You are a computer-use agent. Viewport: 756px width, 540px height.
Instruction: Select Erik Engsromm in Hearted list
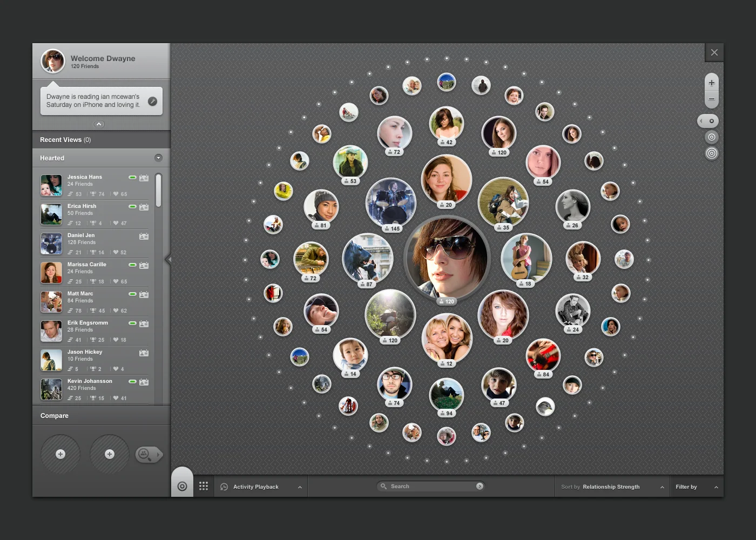[x=94, y=331]
